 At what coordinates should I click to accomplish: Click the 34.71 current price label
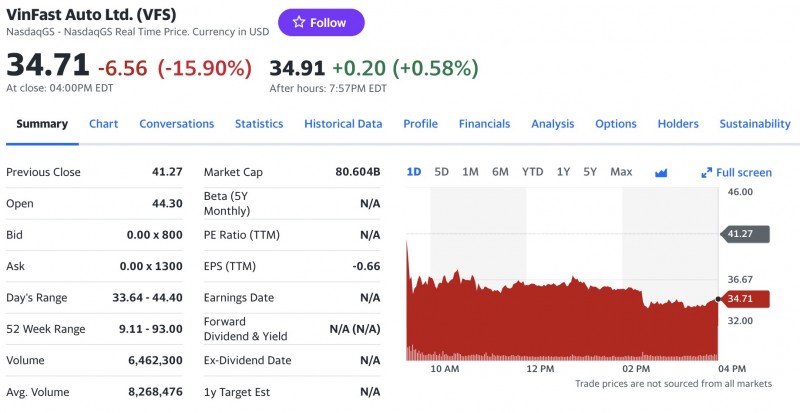[x=744, y=299]
